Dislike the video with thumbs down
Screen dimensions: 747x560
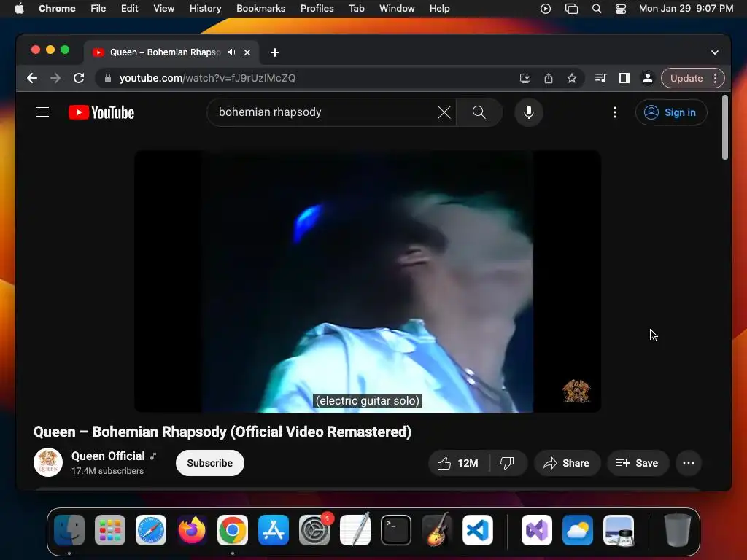click(508, 463)
